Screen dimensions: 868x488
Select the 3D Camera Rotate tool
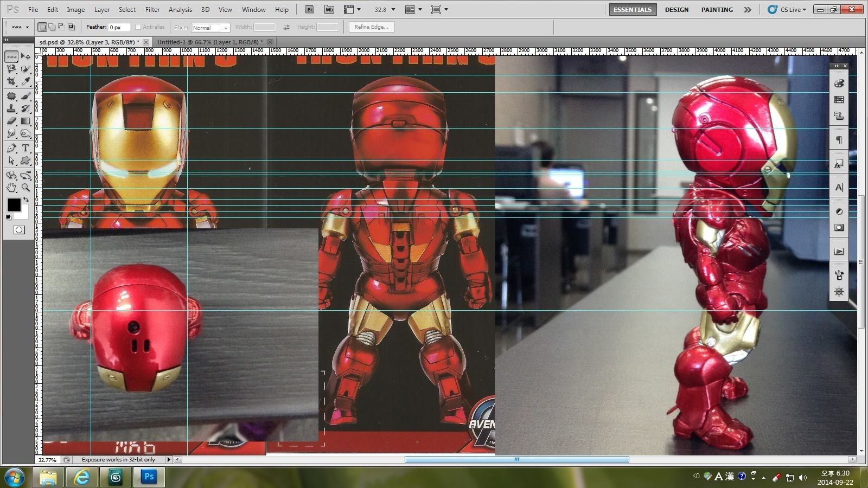click(25, 175)
